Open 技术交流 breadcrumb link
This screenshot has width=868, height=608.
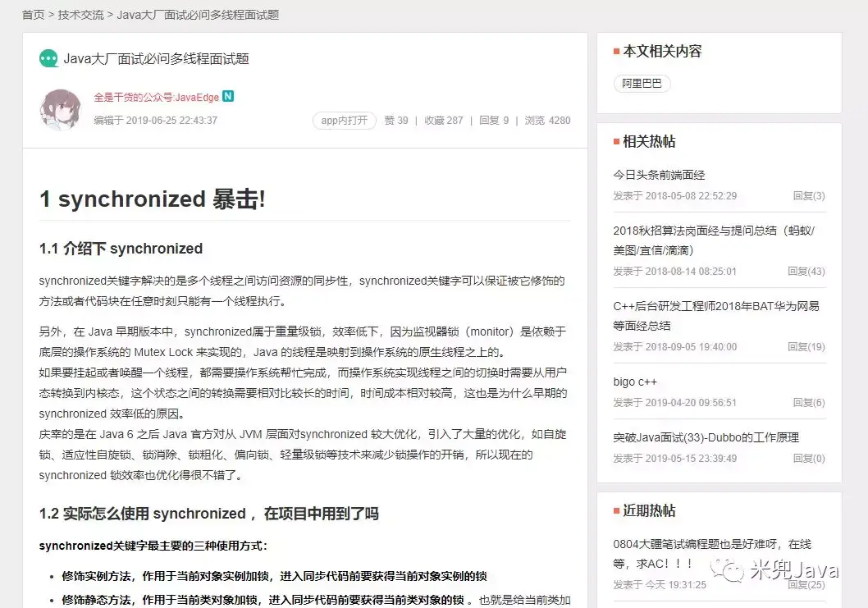(x=81, y=15)
